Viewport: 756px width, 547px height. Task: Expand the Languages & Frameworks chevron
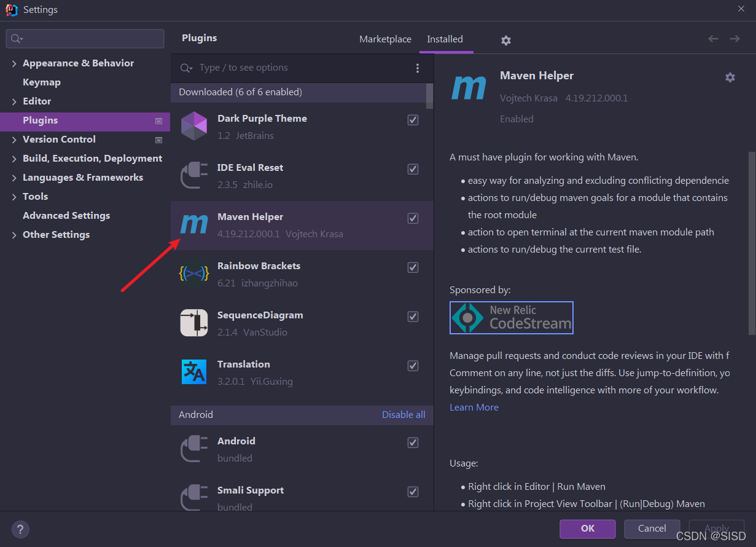(x=14, y=178)
